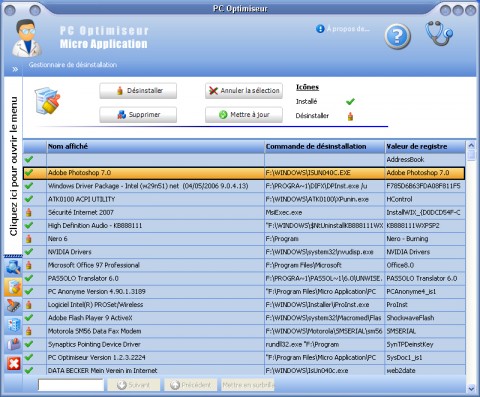The height and width of the screenshot is (397, 480).
Task: Click the Office8.0 registry value cell
Action: pos(425,265)
